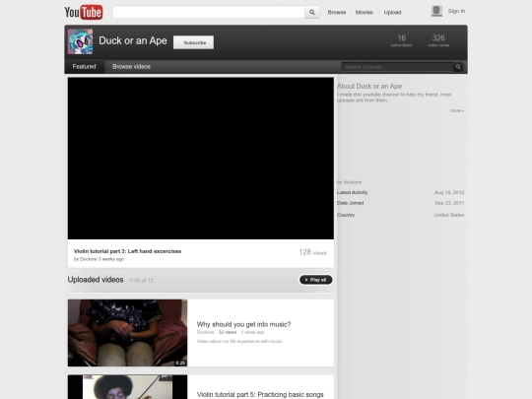Screen dimensions: 532x399
Task: Select the Featured tab
Action: 84,67
